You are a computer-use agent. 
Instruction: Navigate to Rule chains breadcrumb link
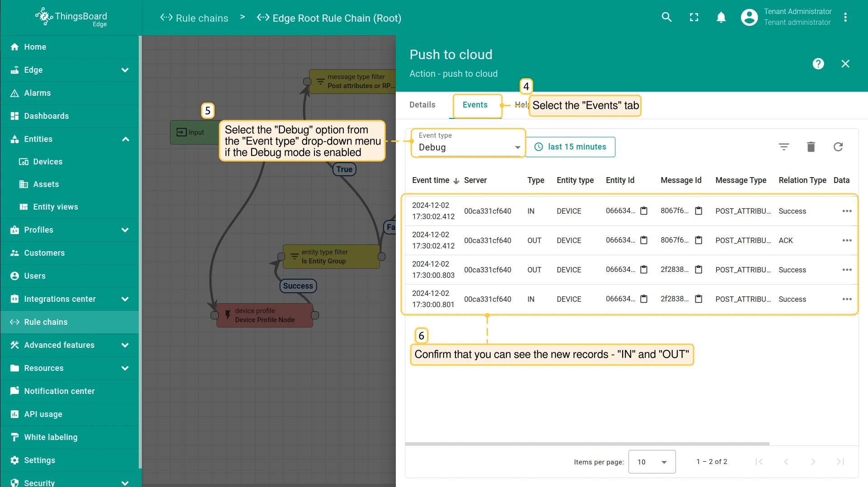tap(194, 18)
